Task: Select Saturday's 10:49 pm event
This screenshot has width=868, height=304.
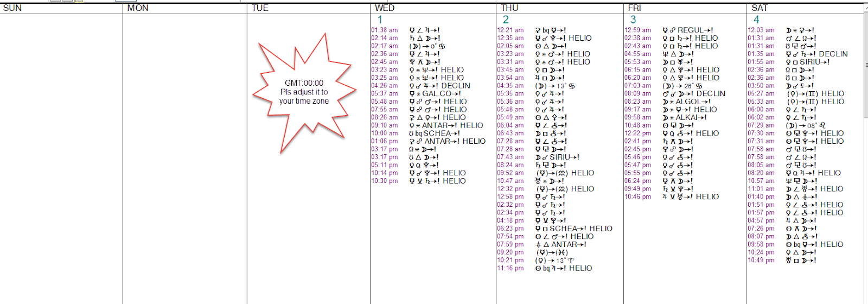Action: 782,261
